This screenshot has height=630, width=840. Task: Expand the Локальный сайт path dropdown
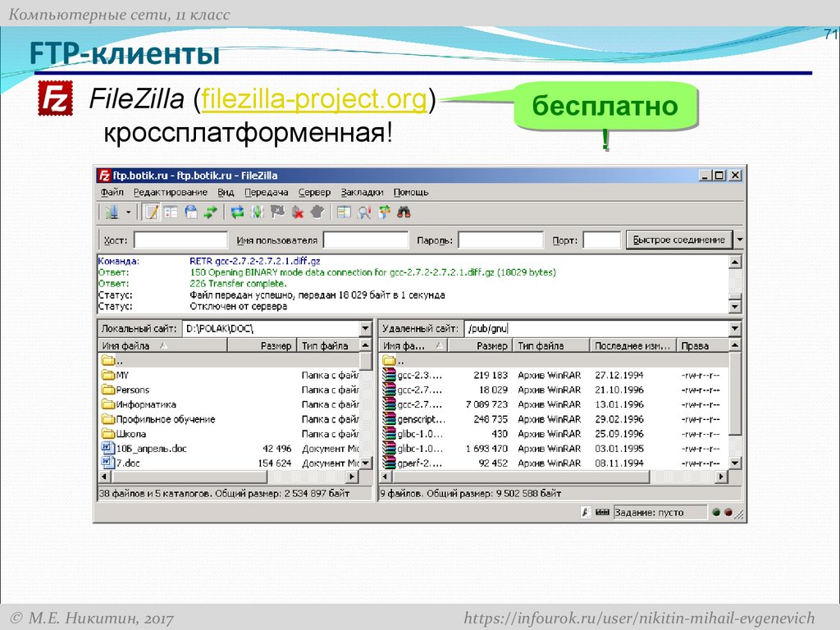click(x=365, y=328)
